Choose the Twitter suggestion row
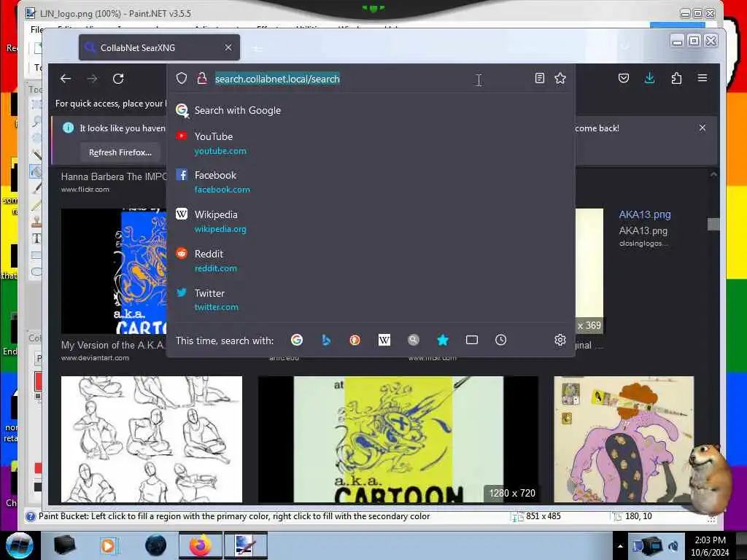The image size is (747, 560). tap(371, 300)
